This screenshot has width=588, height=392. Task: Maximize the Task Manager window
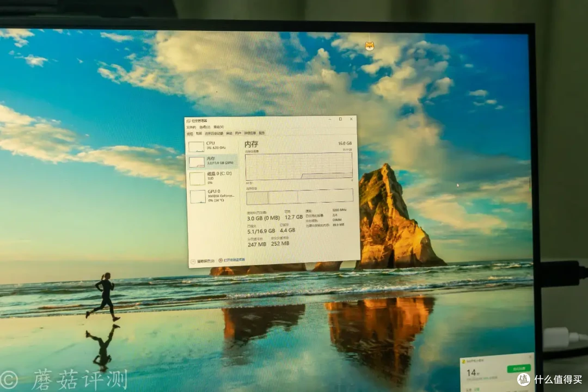[340, 119]
